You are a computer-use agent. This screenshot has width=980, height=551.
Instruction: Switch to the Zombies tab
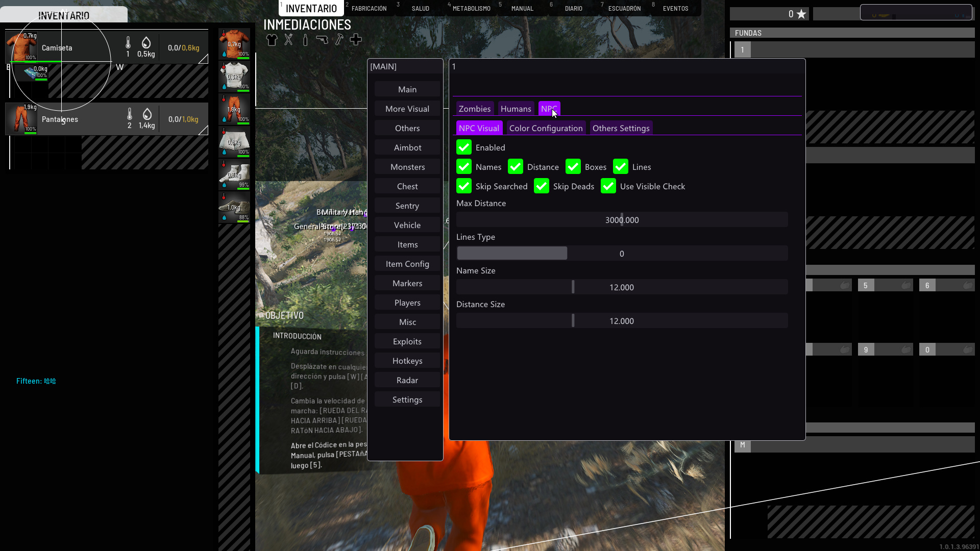pos(474,109)
